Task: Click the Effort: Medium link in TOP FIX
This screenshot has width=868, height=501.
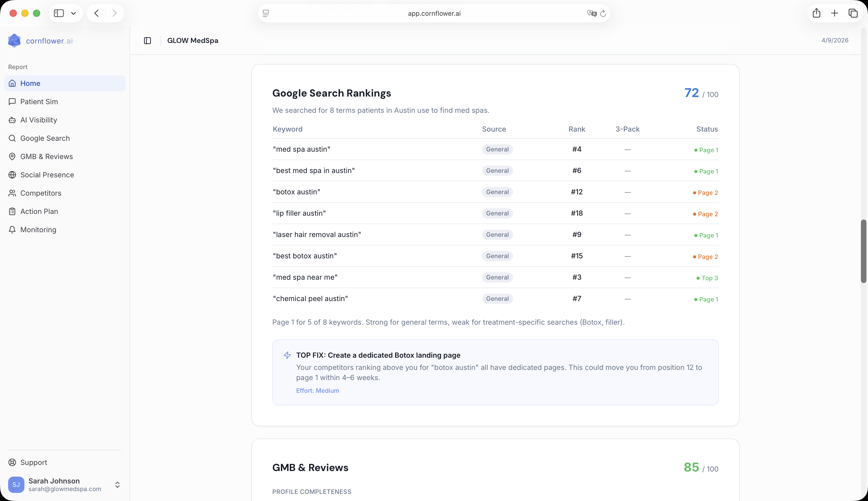Action: pyautogui.click(x=317, y=390)
